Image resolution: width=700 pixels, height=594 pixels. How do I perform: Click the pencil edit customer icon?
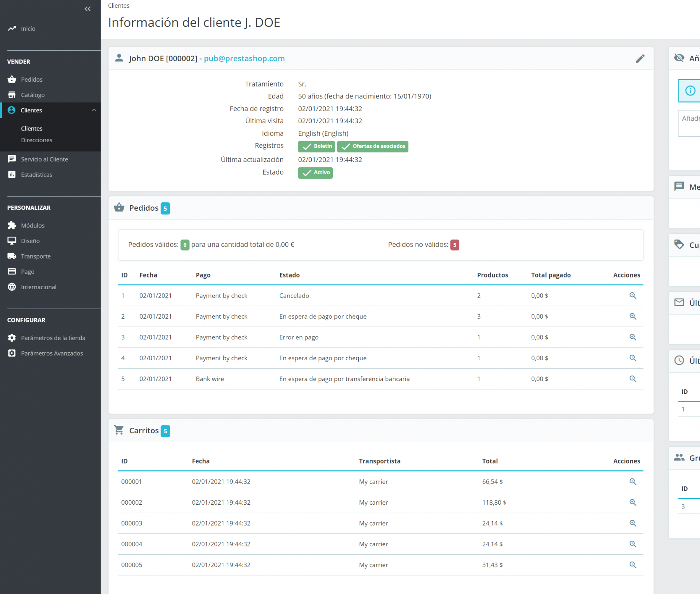[x=640, y=59]
